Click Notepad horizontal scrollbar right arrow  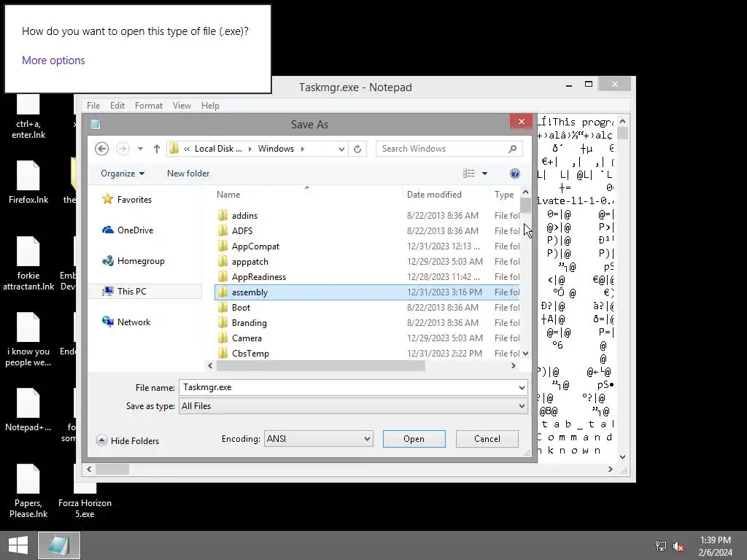(611, 470)
